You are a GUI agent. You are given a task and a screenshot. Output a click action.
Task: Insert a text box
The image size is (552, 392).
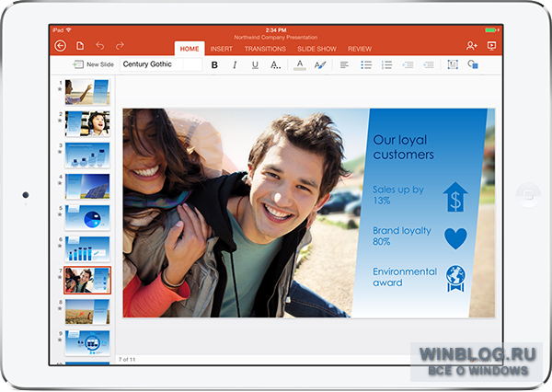(453, 64)
